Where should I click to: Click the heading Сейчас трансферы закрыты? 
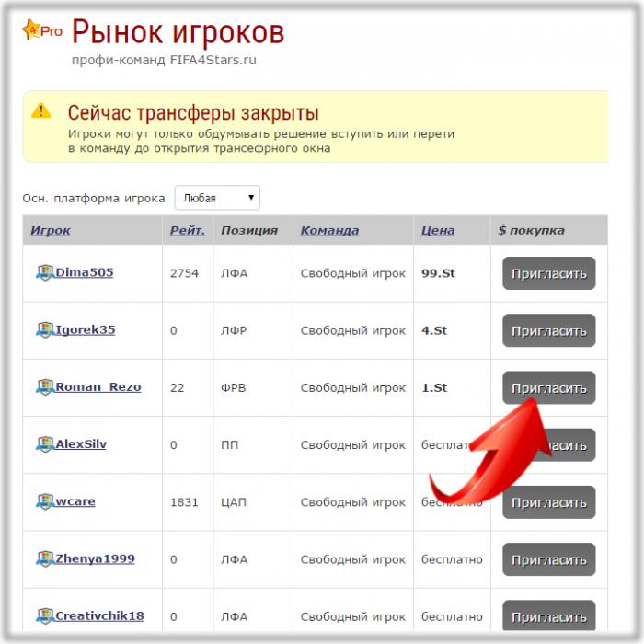(193, 112)
